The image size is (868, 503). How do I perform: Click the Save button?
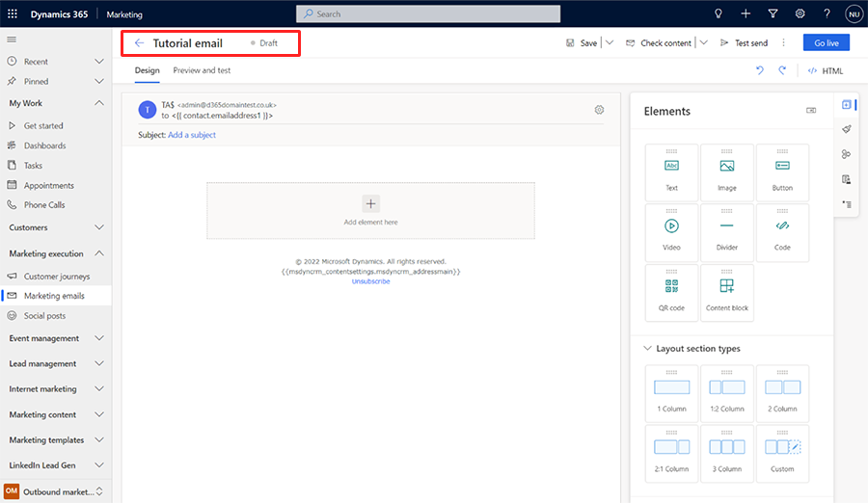tap(582, 42)
